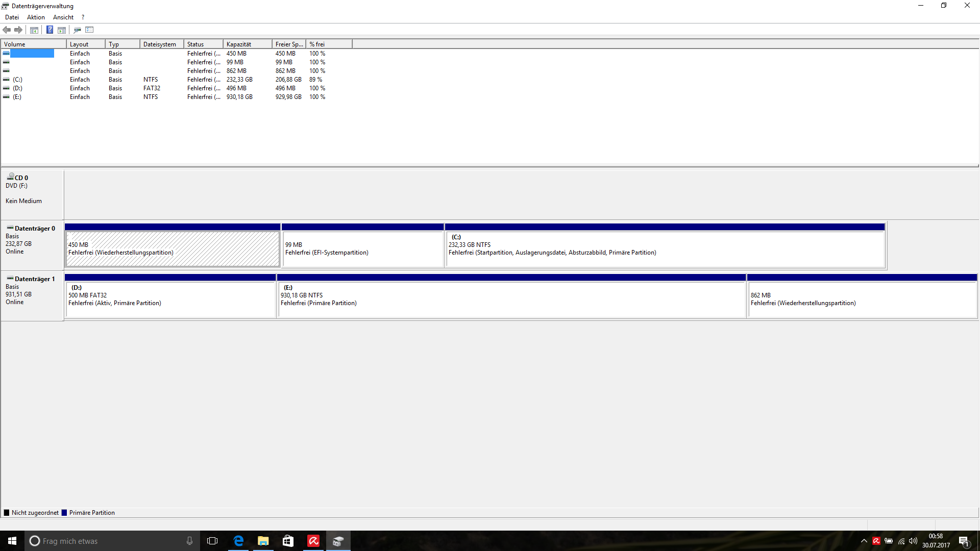Select the (C:) volume row in list

[x=18, y=80]
